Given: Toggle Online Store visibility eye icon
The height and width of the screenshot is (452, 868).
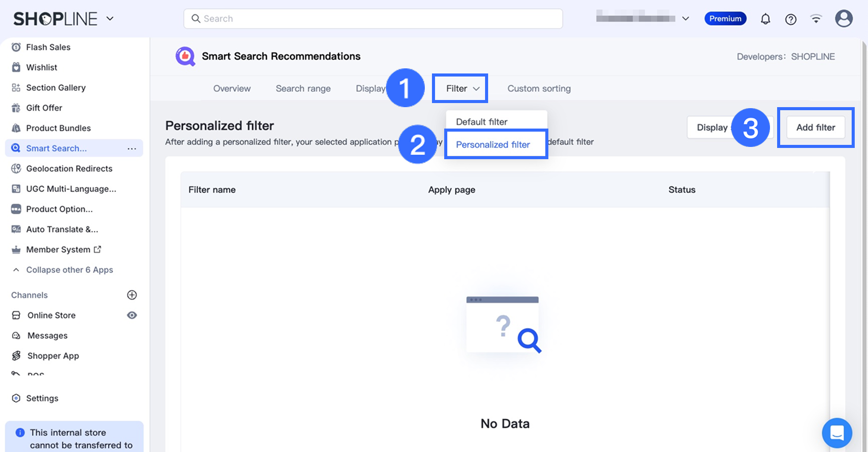Looking at the screenshot, I should [x=132, y=315].
